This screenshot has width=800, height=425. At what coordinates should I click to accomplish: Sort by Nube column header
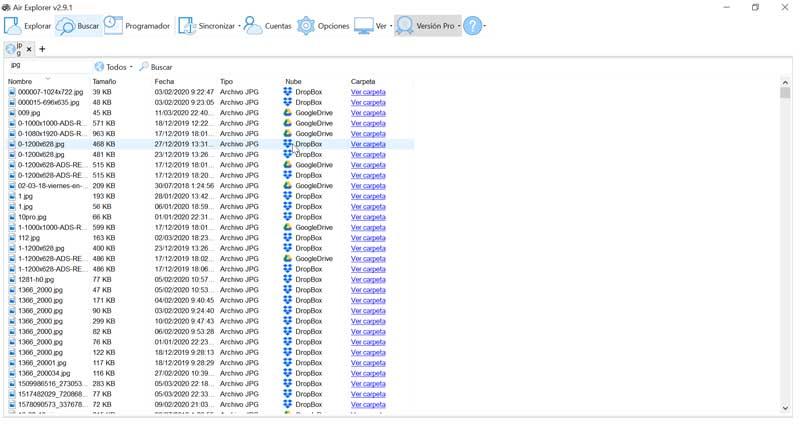293,82
